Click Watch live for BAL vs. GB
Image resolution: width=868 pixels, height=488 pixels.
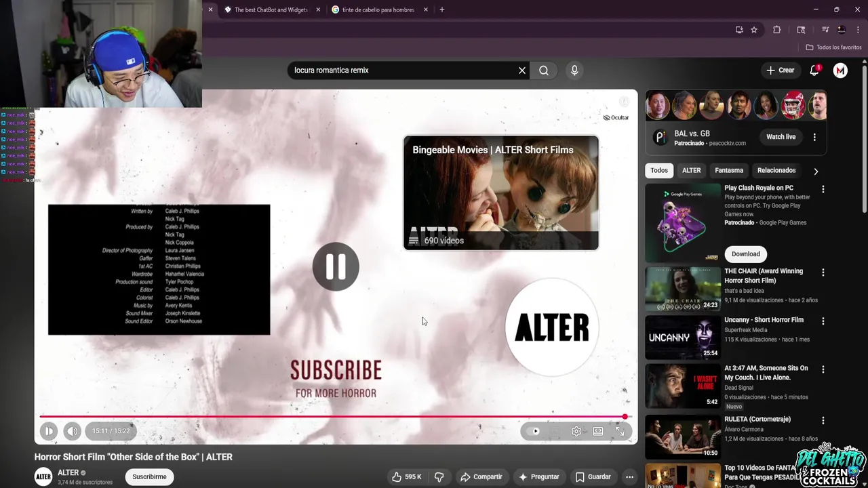coord(781,137)
